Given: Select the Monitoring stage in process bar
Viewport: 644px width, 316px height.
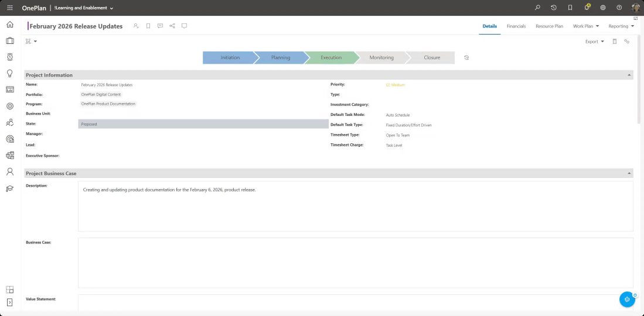Looking at the screenshot, I should point(381,57).
